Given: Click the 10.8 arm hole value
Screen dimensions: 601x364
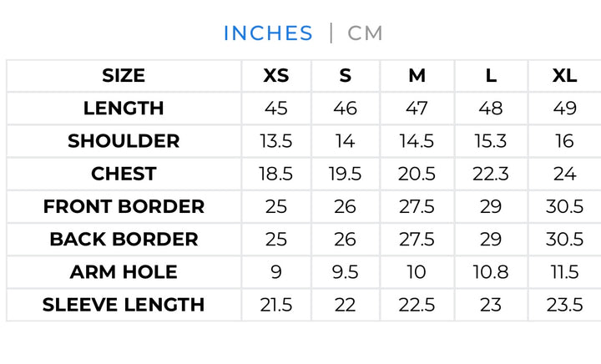Looking at the screenshot, I should pyautogui.click(x=491, y=272).
